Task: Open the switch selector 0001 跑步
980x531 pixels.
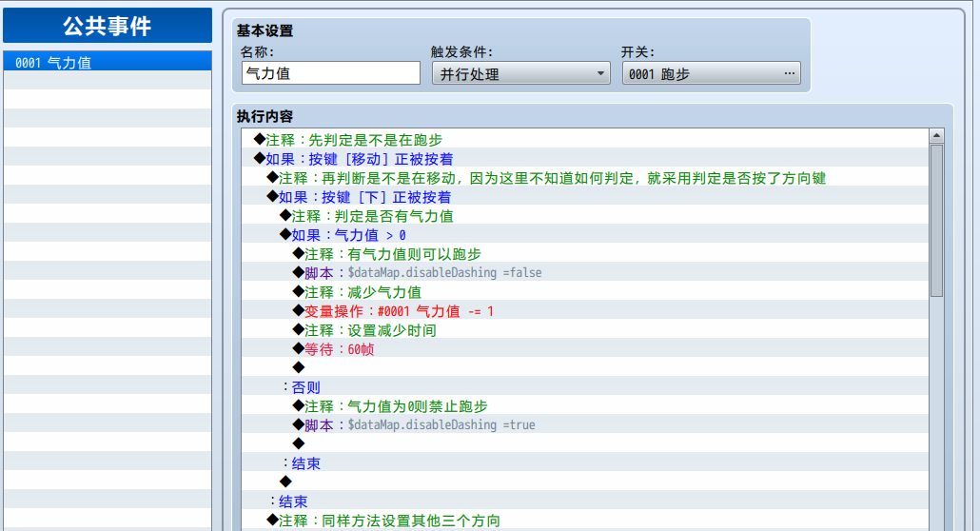Action: point(712,74)
